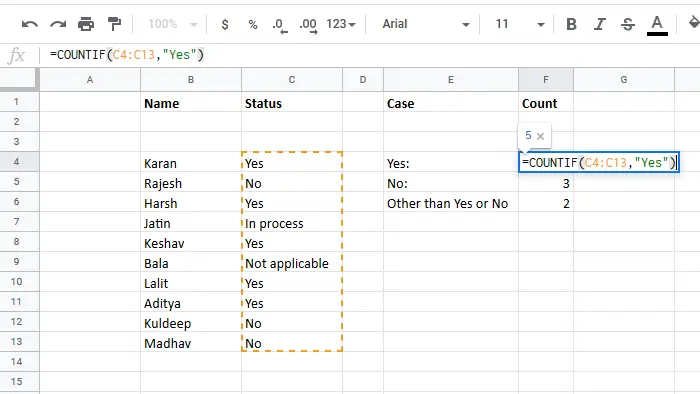Open the Arial font dropdown
Image resolution: width=700 pixels, height=394 pixels.
pos(425,24)
